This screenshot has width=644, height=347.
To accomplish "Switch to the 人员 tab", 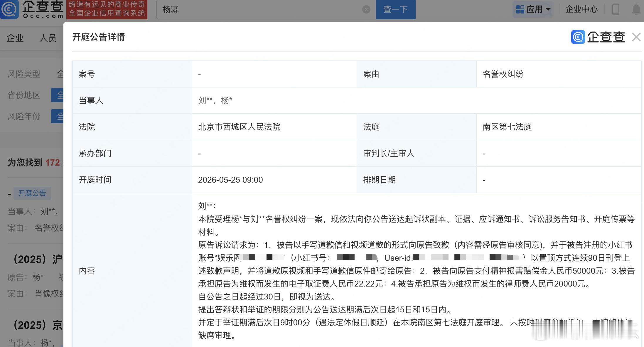I will point(48,38).
